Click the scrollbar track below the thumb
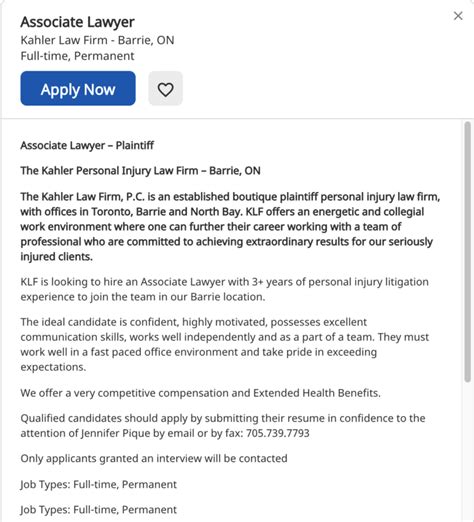474x522 pixels. pos(467,450)
